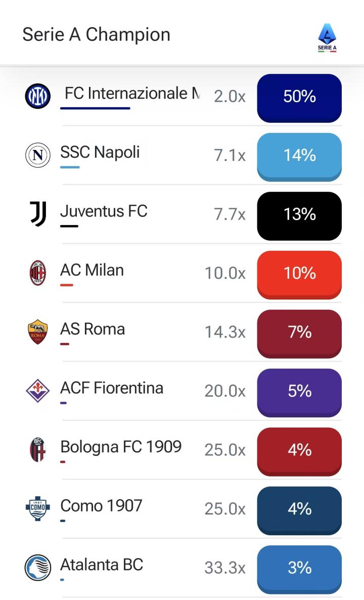Click the Como 1907 team name
This screenshot has height=600, width=364.
click(x=101, y=505)
